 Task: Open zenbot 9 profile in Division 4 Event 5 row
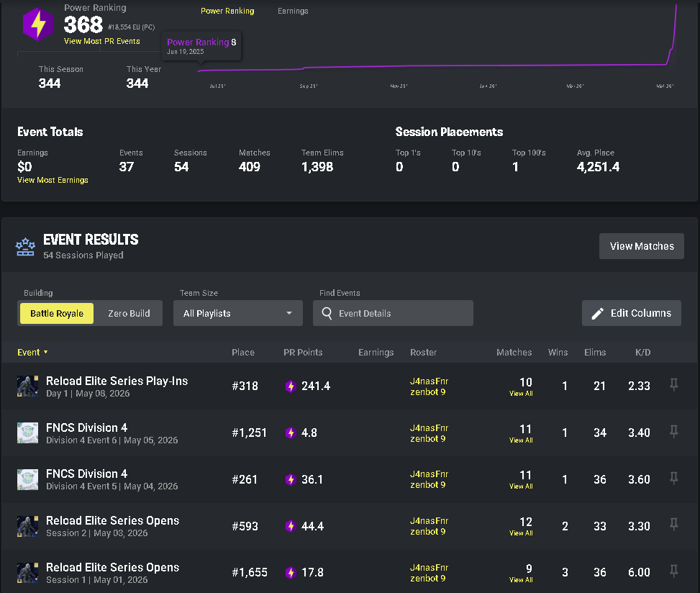tap(427, 485)
